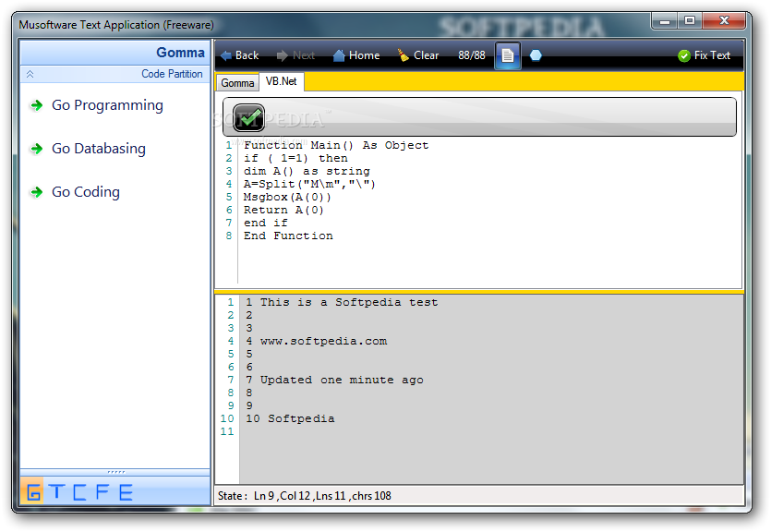Screen dimensions: 771x532
Task: Select the E icon in bottom bar
Action: [126, 491]
